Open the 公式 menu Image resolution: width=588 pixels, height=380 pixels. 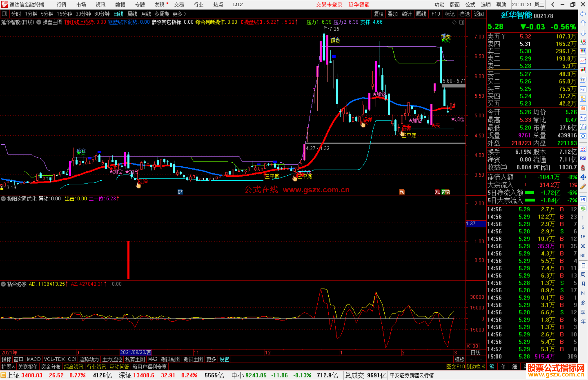[x=470, y=4]
